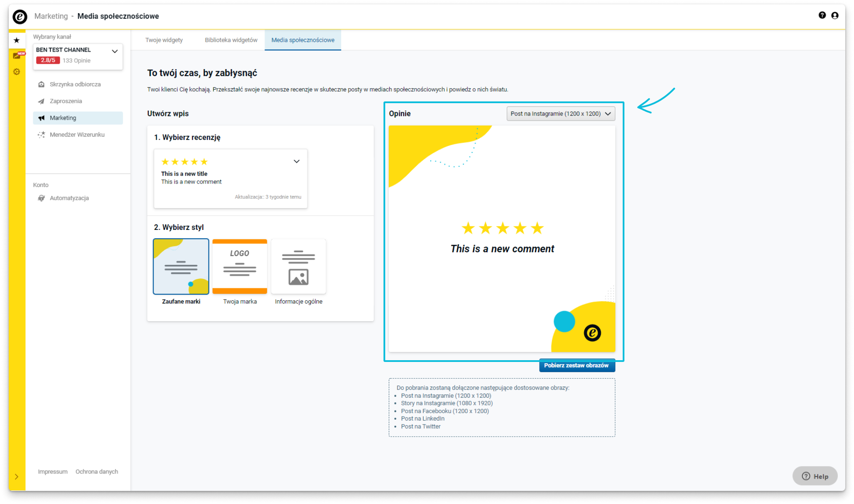Click the Menedżer Wizerunku sparkle icon

tap(41, 135)
